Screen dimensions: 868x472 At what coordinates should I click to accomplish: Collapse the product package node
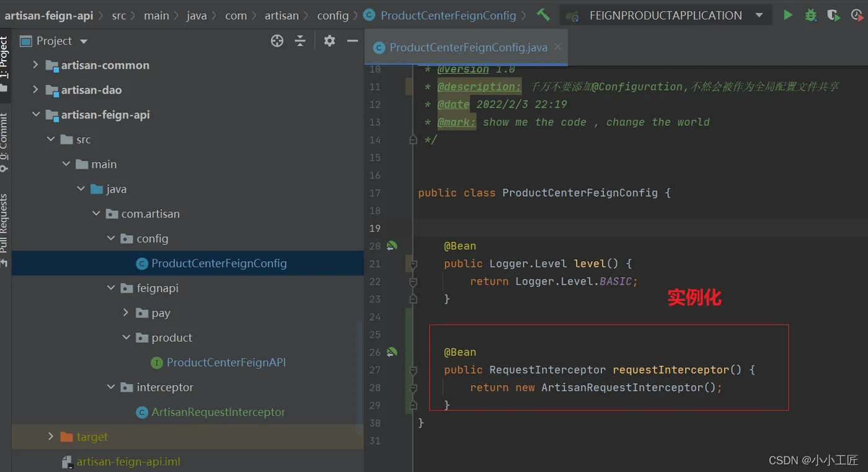pyautogui.click(x=126, y=338)
